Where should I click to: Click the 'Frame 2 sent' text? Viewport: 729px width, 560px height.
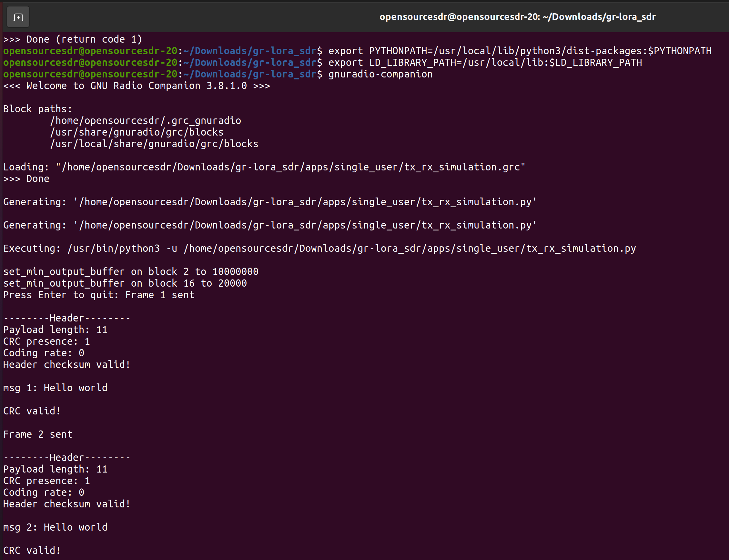[x=38, y=434]
